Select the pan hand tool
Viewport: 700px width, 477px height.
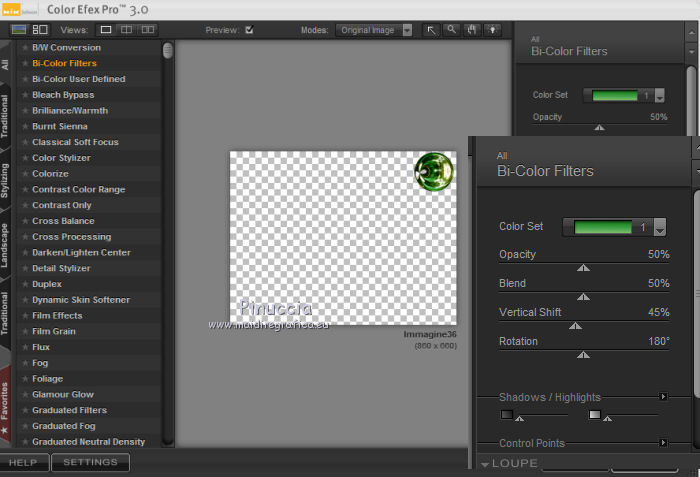(472, 30)
